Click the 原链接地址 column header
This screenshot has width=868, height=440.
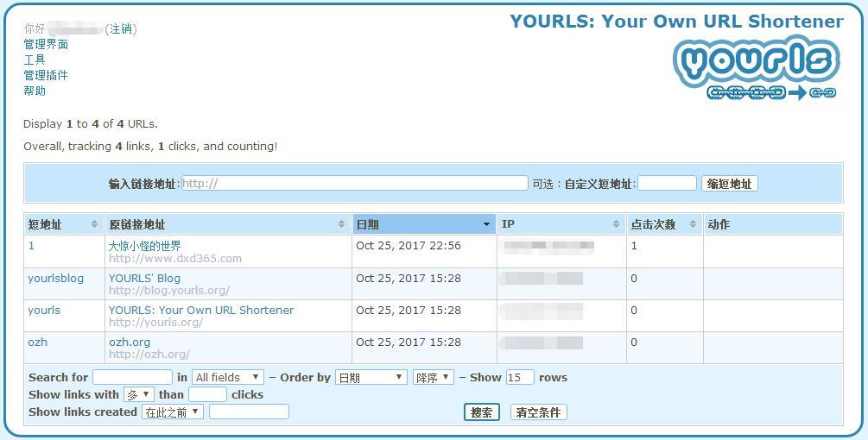point(227,224)
